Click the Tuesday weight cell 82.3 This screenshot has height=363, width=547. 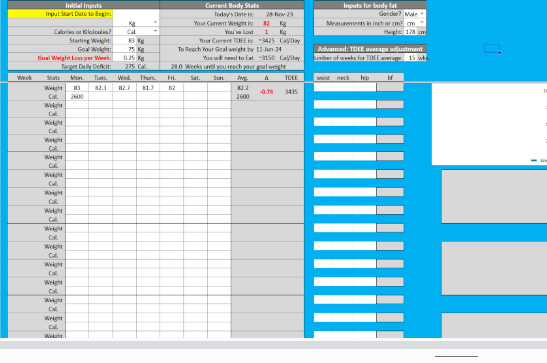tap(100, 88)
